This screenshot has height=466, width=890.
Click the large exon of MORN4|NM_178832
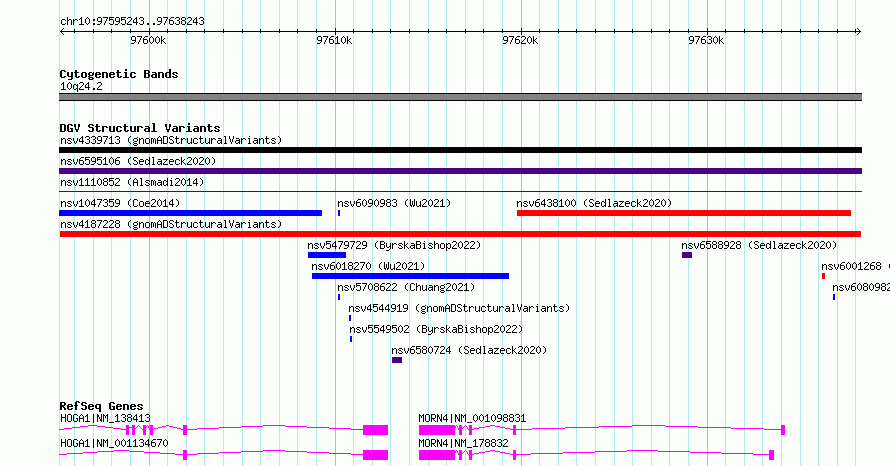tap(437, 455)
